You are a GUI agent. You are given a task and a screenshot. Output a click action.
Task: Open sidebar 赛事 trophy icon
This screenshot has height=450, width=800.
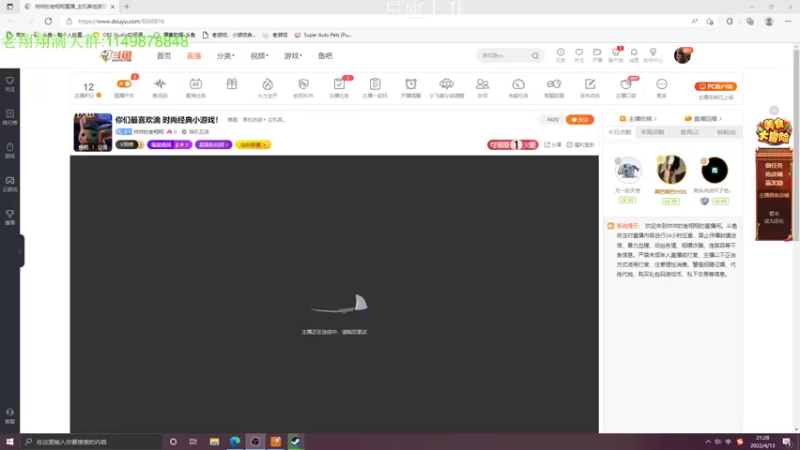(10, 217)
